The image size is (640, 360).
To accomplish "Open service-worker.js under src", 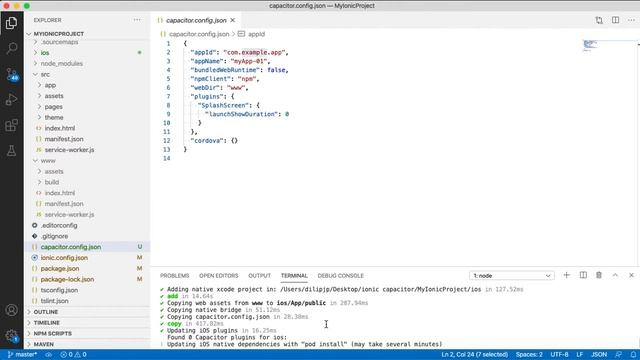I will tap(69, 150).
